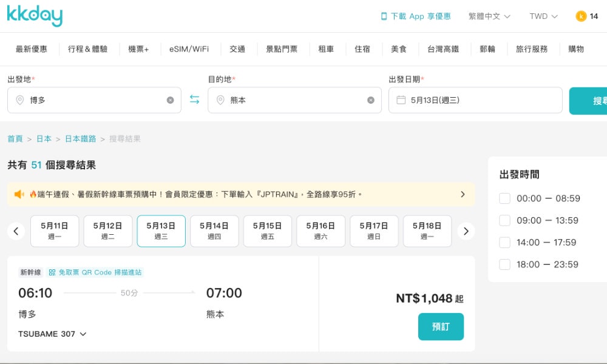
Task: Go to 首頁 breadcrumb
Action: 15,139
